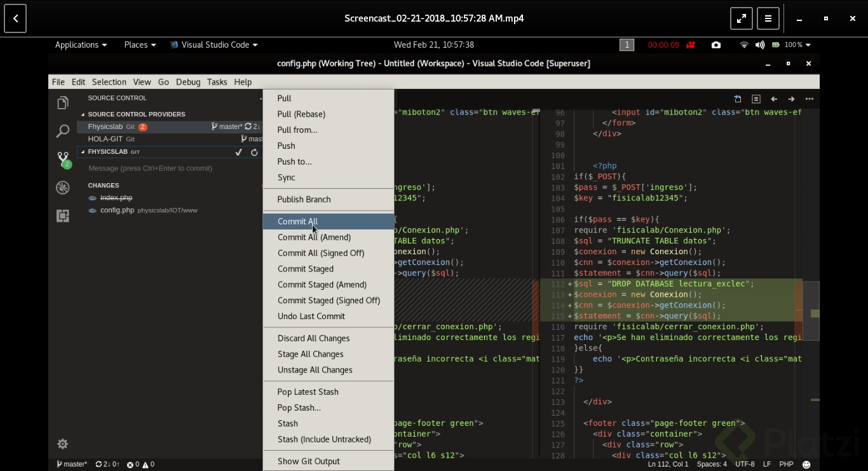
Task: Open the Extensions view in activity bar
Action: tap(63, 216)
